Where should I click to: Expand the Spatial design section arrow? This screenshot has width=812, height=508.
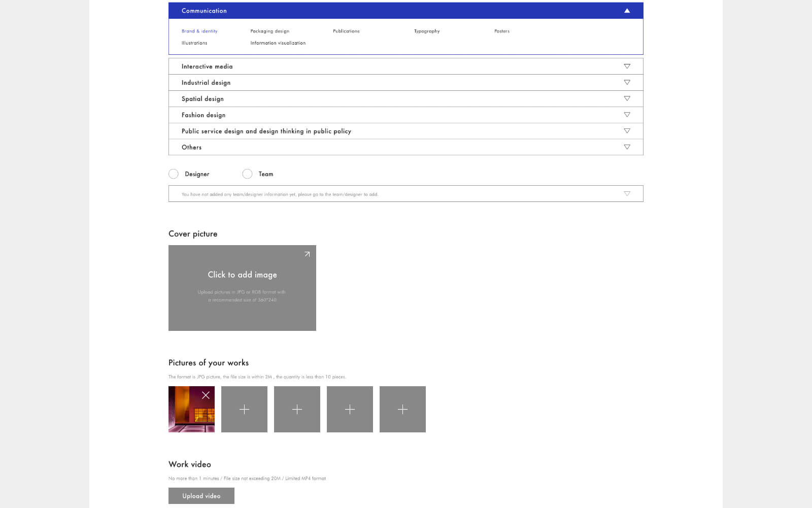coord(627,99)
